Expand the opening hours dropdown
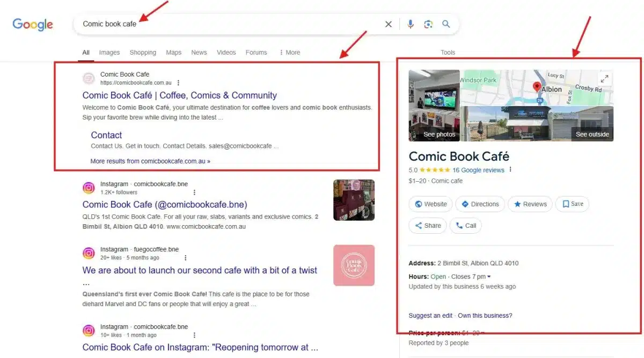 coord(488,277)
